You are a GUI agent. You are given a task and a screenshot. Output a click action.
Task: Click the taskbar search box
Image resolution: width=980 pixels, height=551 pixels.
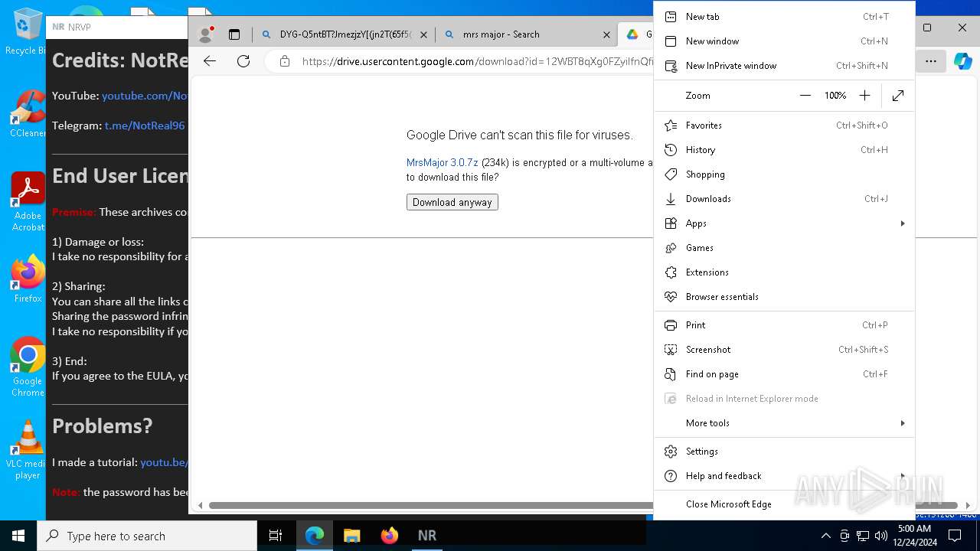tap(147, 536)
